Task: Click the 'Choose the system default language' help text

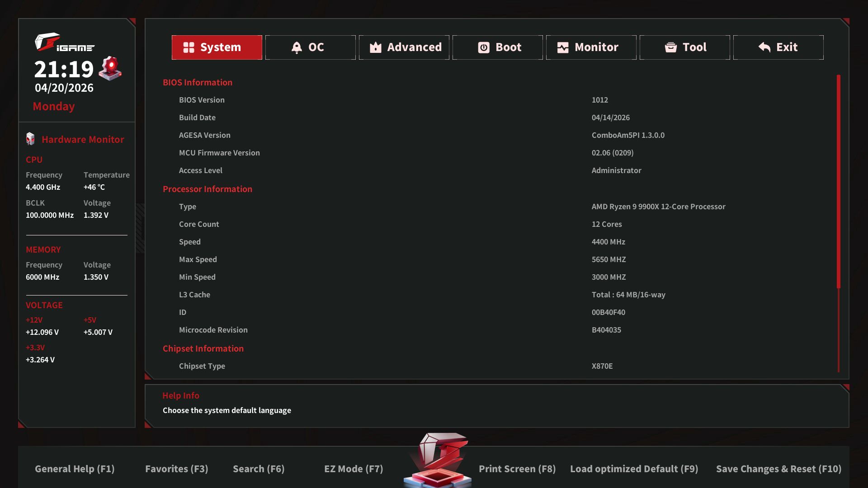Action: click(227, 410)
